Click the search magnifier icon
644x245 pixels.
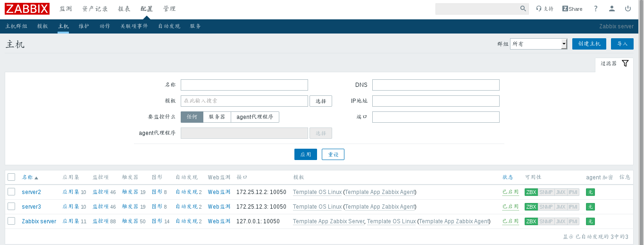coord(523,8)
